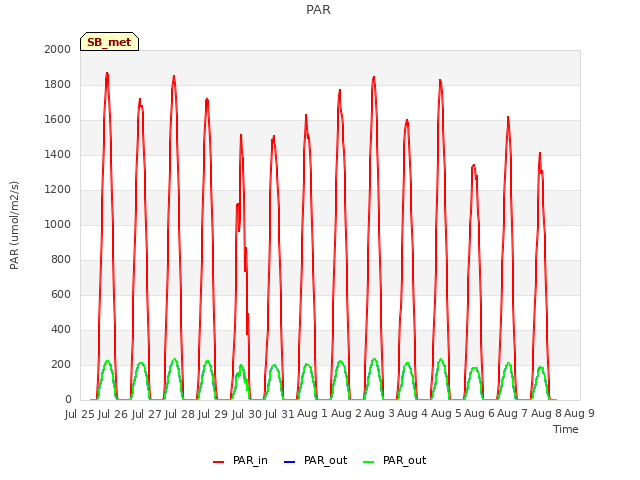Click the Aug 4 x-axis date label
This screenshot has width=640, height=480.
pos(413,414)
